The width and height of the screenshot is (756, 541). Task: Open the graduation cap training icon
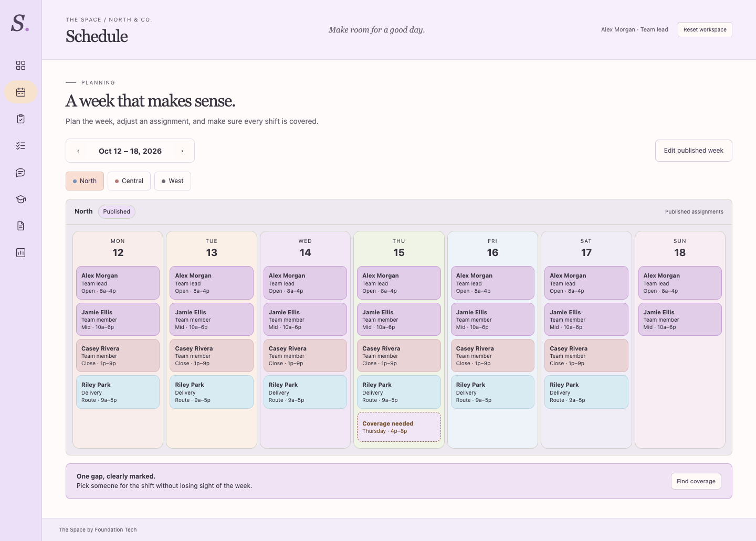(x=20, y=199)
